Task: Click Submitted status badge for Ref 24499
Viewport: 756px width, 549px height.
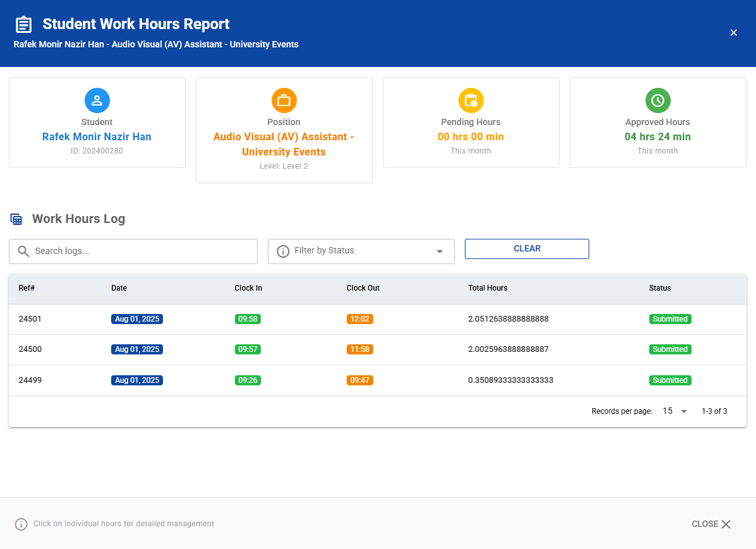Action: [669, 380]
